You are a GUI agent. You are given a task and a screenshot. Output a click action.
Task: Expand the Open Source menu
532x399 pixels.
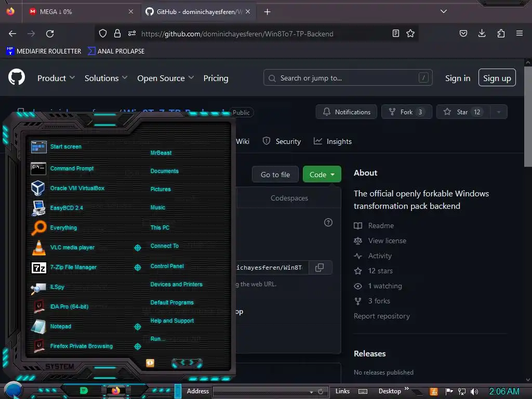(x=166, y=78)
